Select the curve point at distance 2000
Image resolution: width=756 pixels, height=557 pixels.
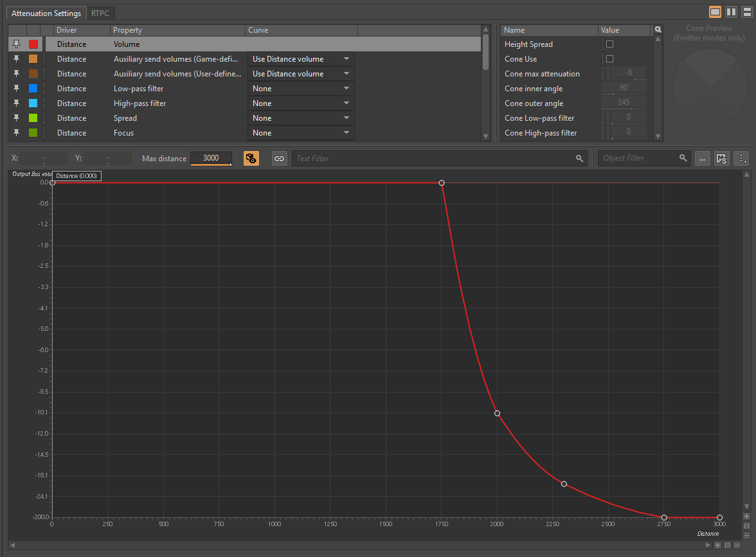497,414
